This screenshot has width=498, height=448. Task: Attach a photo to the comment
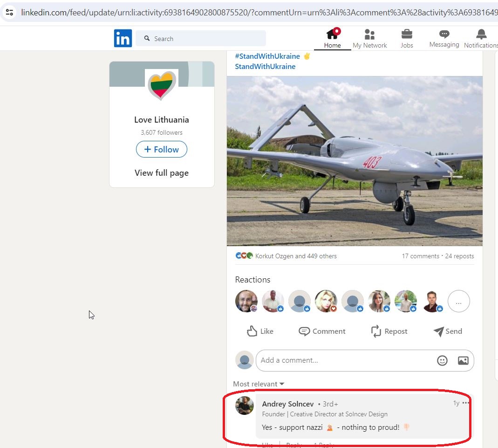(x=463, y=361)
